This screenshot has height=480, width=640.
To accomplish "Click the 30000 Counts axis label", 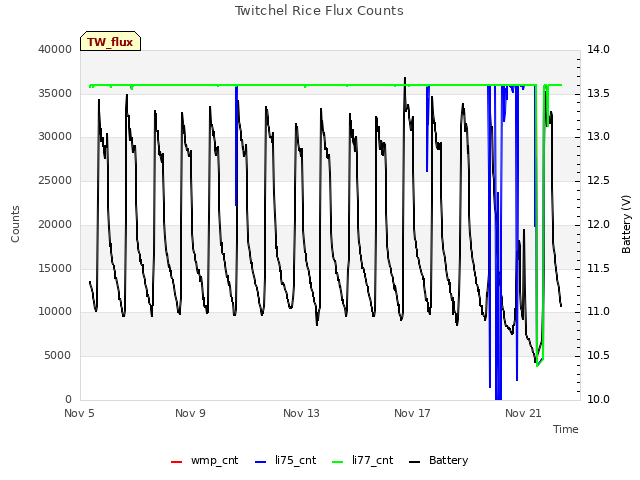I will (x=55, y=136).
